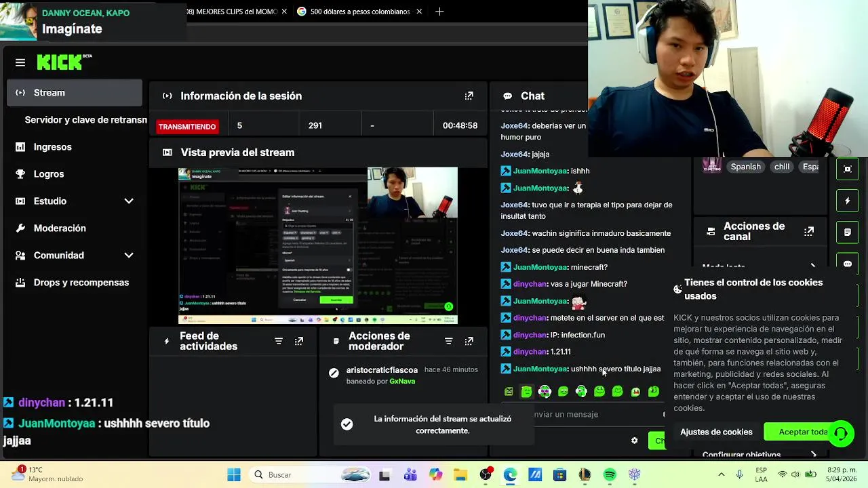Open GxNava moderator profile link
Screen dimensions: 868x488
pyautogui.click(x=402, y=382)
